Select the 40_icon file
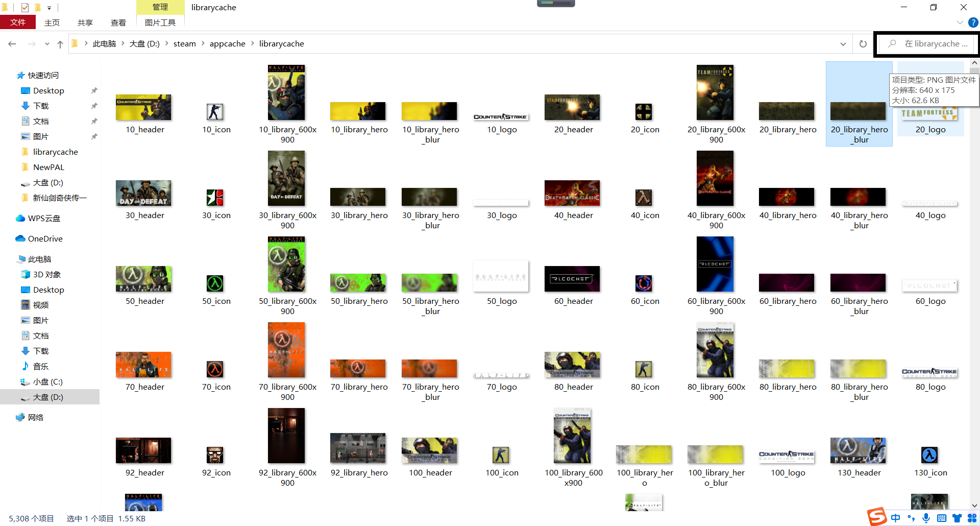Image resolution: width=980 pixels, height=526 pixels. click(644, 198)
